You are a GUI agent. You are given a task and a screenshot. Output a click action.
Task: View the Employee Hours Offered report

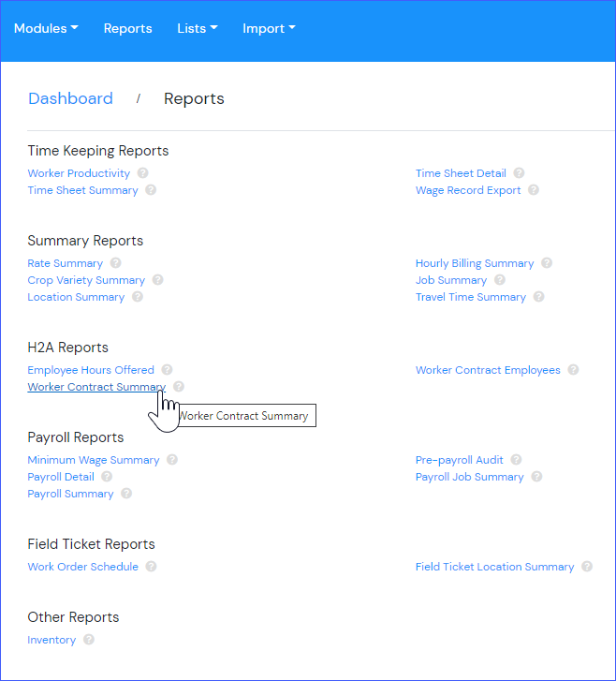click(x=91, y=370)
